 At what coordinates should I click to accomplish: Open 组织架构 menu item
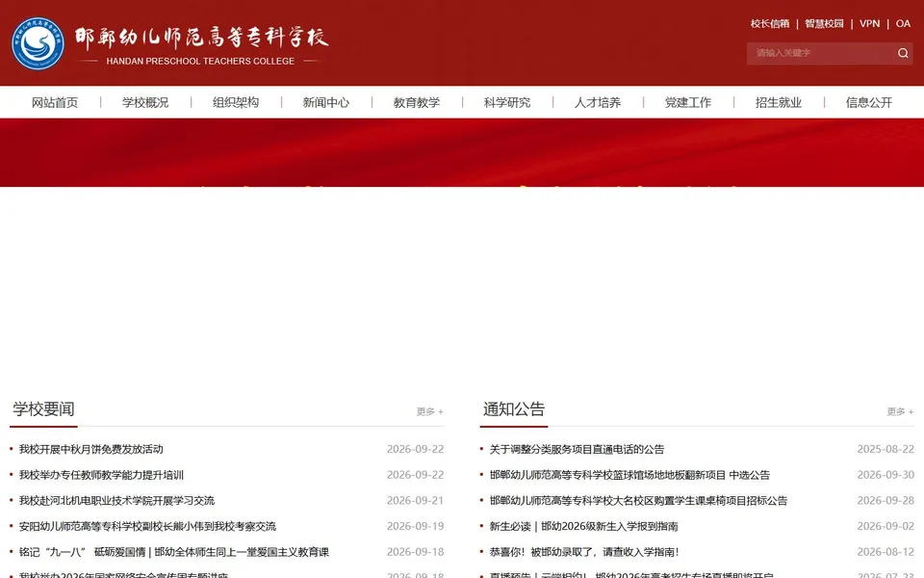pyautogui.click(x=236, y=102)
